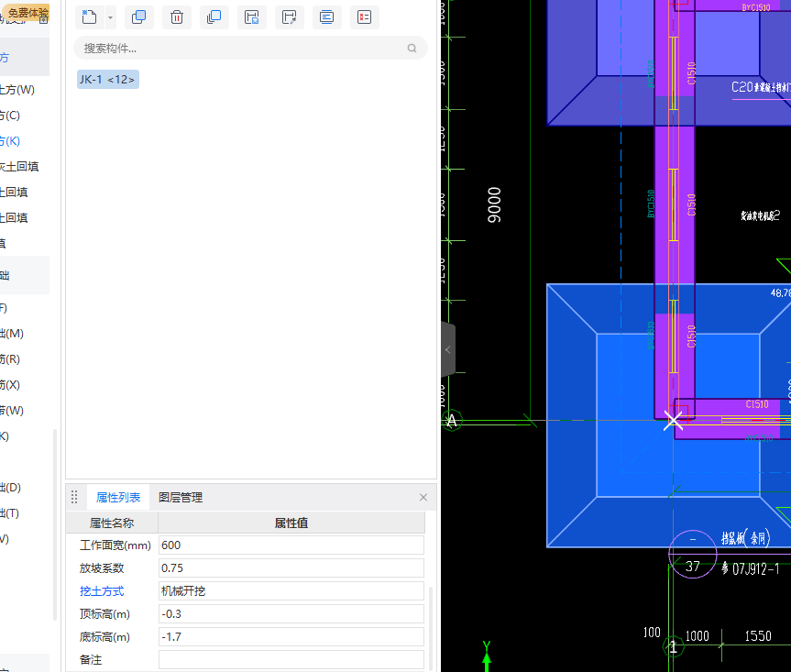Click the 底标高(m) property name

pos(104,637)
